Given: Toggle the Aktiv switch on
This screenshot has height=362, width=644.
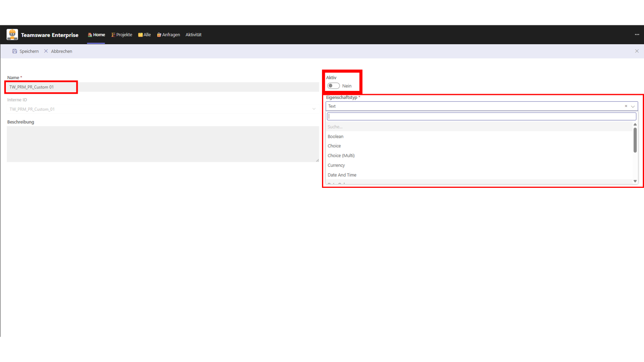Looking at the screenshot, I should (333, 86).
